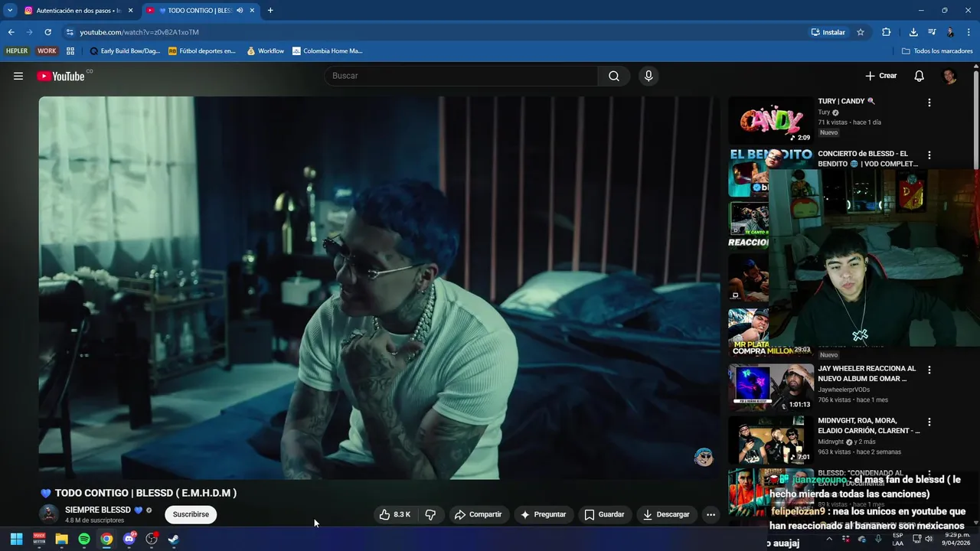Open the YouTube hamburger guide menu
This screenshot has height=551, width=980.
pyautogui.click(x=18, y=76)
